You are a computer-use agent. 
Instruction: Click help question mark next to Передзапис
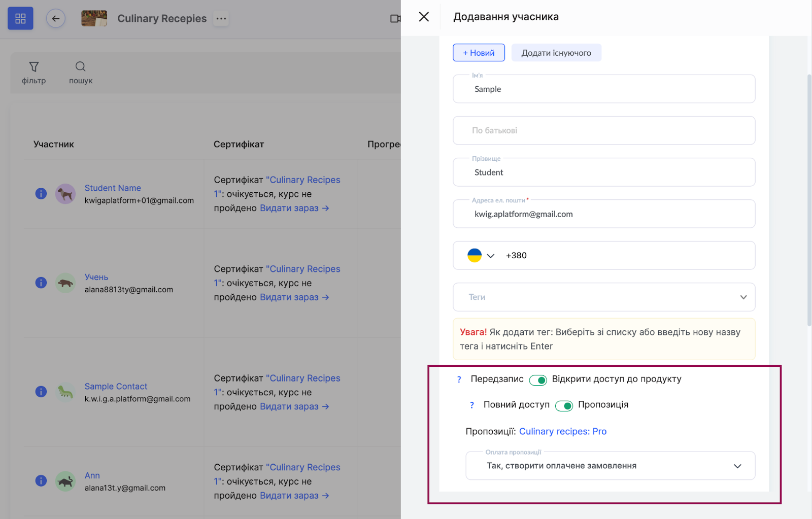click(459, 379)
